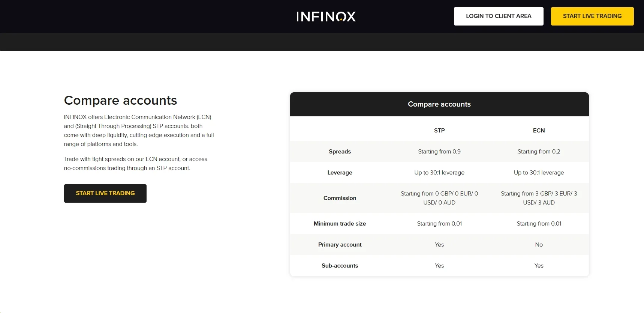This screenshot has width=644, height=313.
Task: Click the INFINOX offers ECN description paragraph
Action: coord(139,131)
